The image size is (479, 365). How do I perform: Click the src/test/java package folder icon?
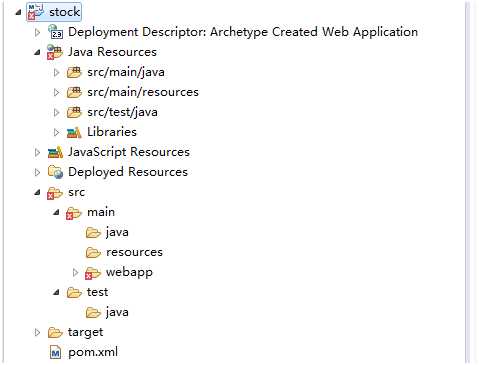point(74,112)
